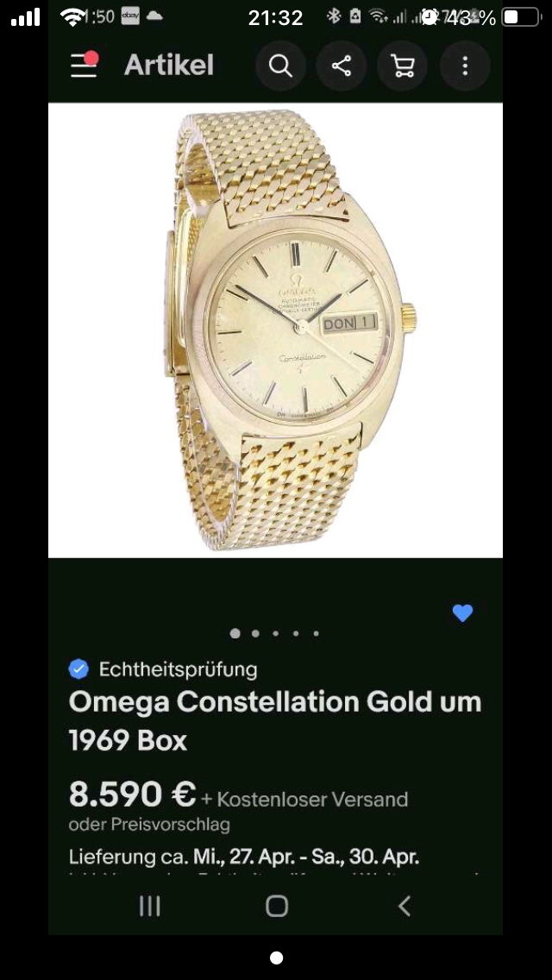Open title Omega Constellation Gold um 1969 Box
The image size is (552, 980).
coord(275,721)
